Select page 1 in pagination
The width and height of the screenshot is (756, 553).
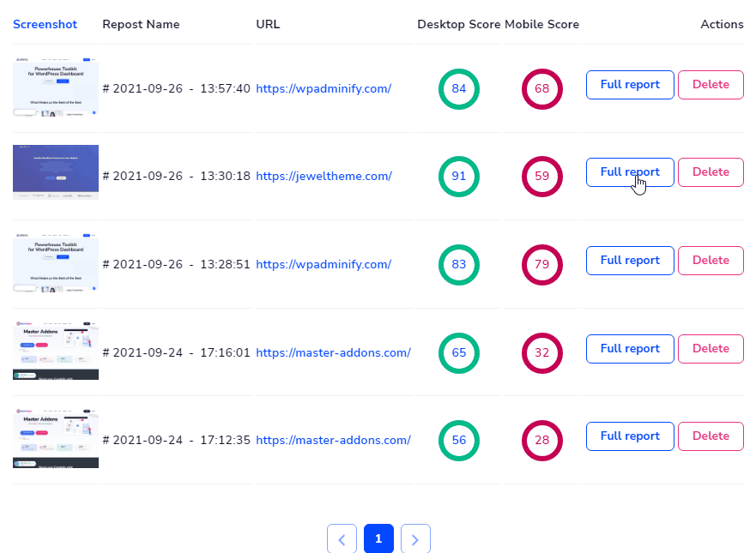coord(378,538)
